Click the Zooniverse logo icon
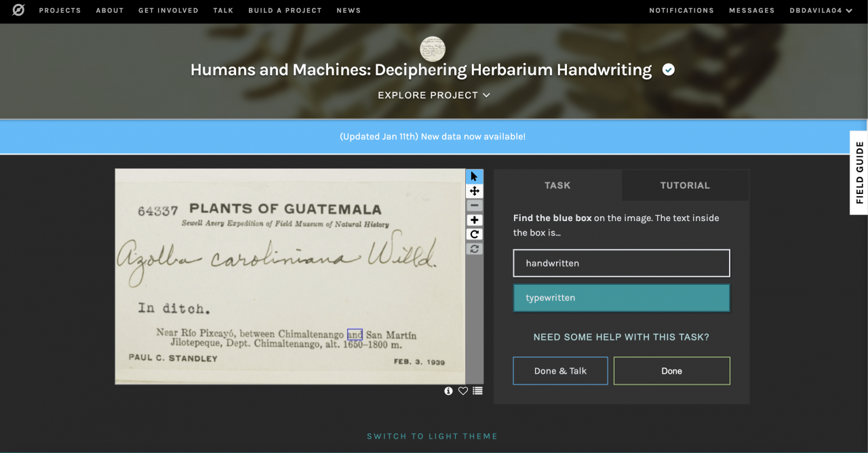The image size is (868, 453). (19, 10)
